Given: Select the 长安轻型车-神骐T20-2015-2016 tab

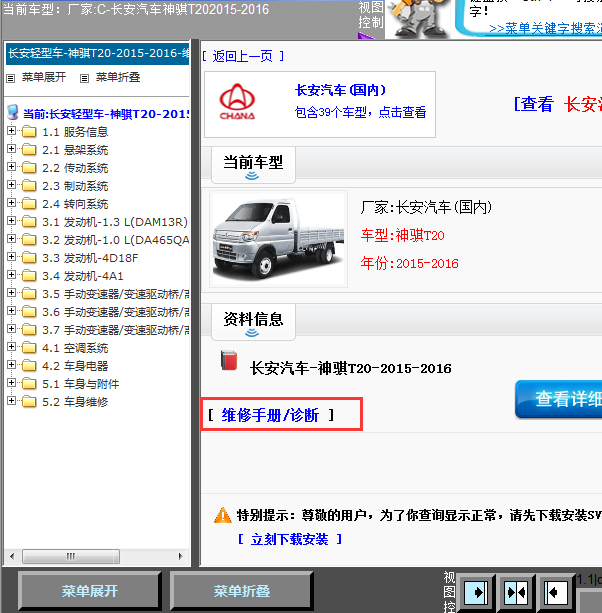Looking at the screenshot, I should [x=98, y=53].
